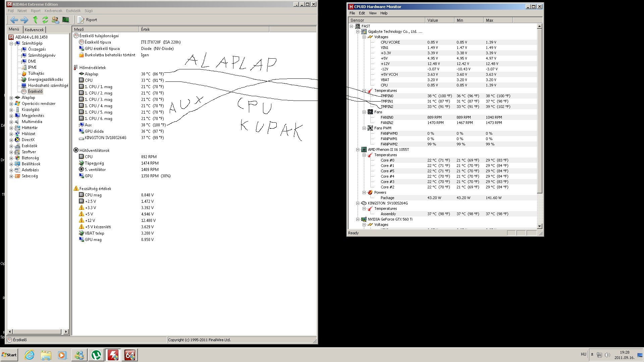Viewport: 644px width, 362px height.
Task: Click HWMonitor scrollbar down arrow
Action: pyautogui.click(x=539, y=226)
